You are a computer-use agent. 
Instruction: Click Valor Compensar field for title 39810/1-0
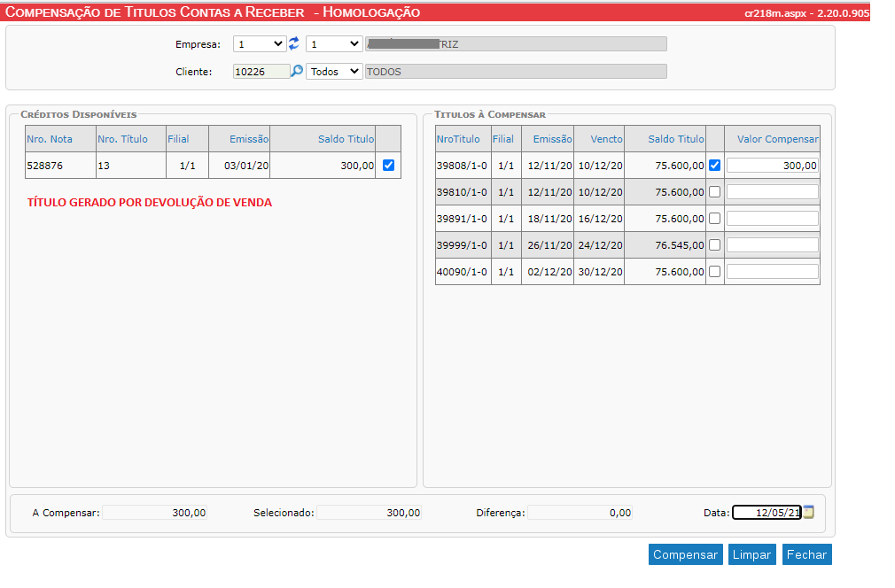(773, 192)
